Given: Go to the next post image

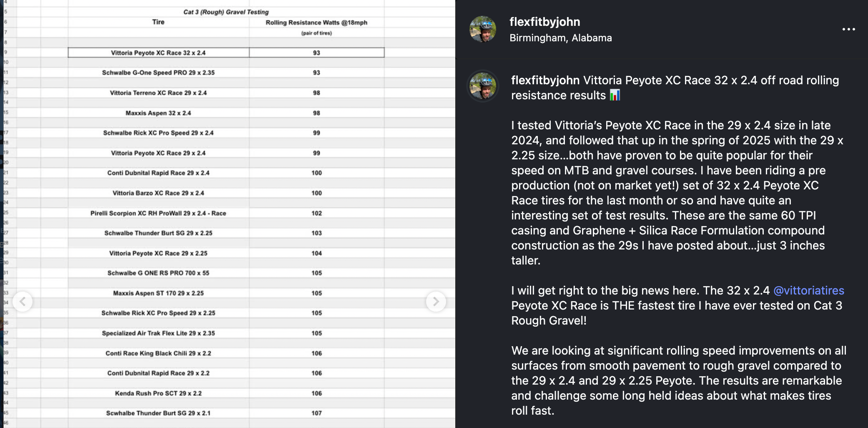Looking at the screenshot, I should click(436, 301).
